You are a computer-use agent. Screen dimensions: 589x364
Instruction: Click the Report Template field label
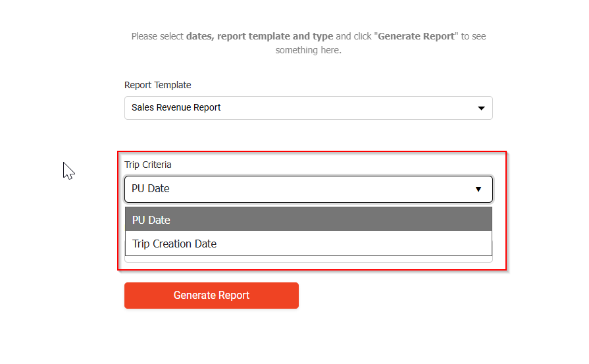tap(158, 85)
